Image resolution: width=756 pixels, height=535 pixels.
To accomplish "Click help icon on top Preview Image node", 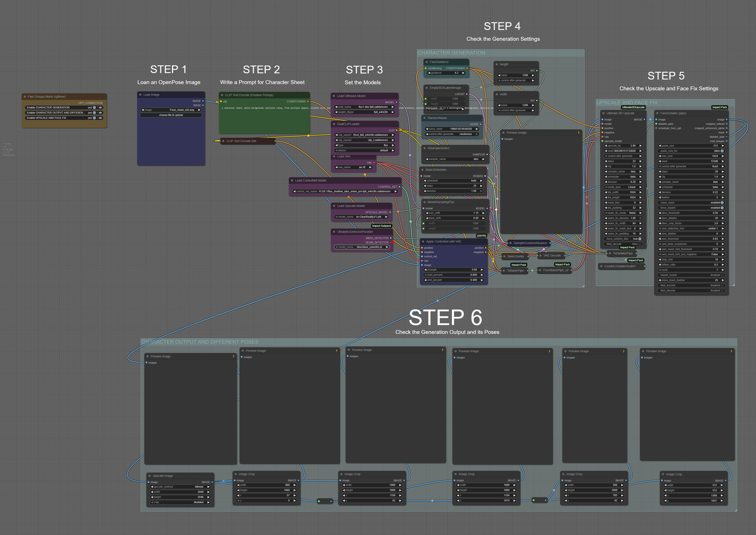I will point(578,133).
